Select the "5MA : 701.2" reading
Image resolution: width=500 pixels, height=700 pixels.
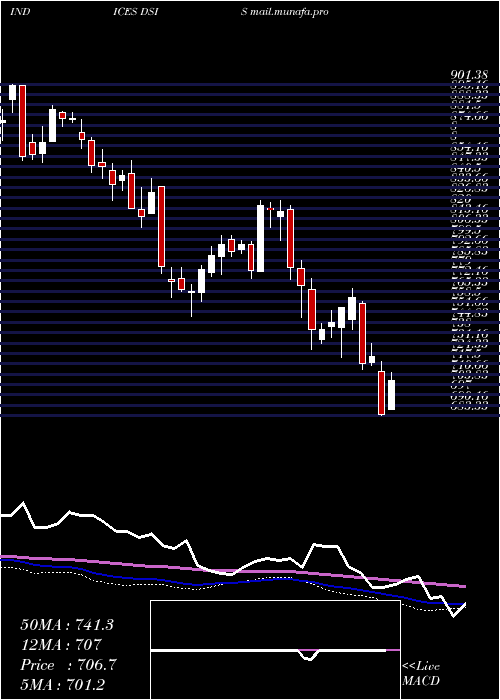(x=62, y=684)
